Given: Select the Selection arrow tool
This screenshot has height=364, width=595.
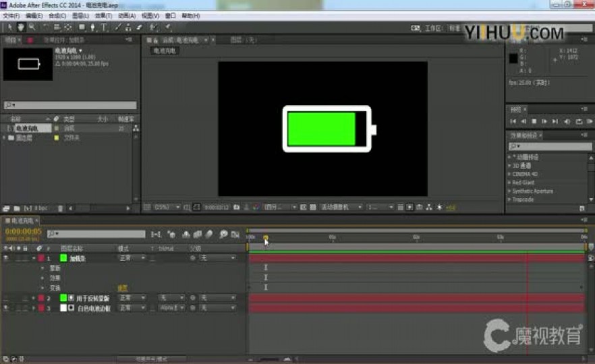Looking at the screenshot, I should (10, 27).
